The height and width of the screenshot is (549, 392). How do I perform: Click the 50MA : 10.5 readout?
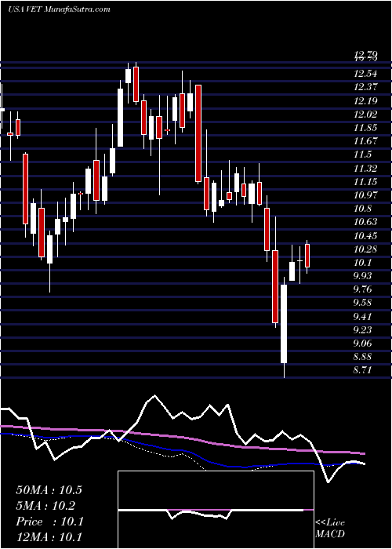(x=49, y=490)
